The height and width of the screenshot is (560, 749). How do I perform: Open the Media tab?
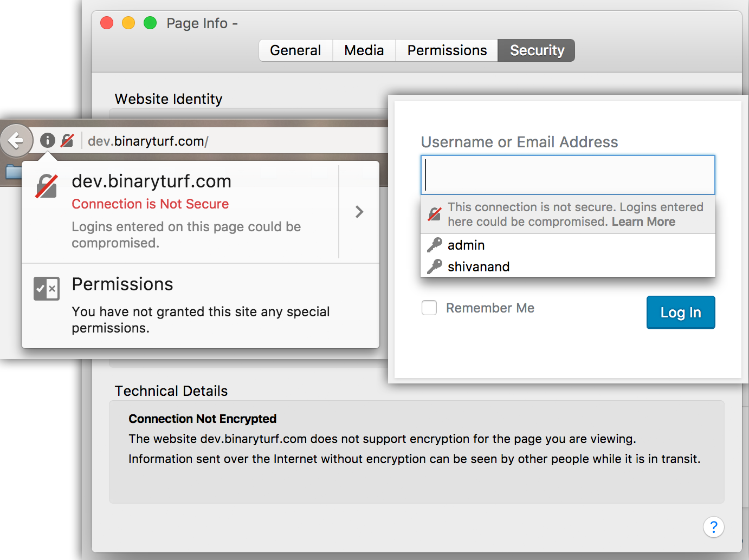click(364, 50)
